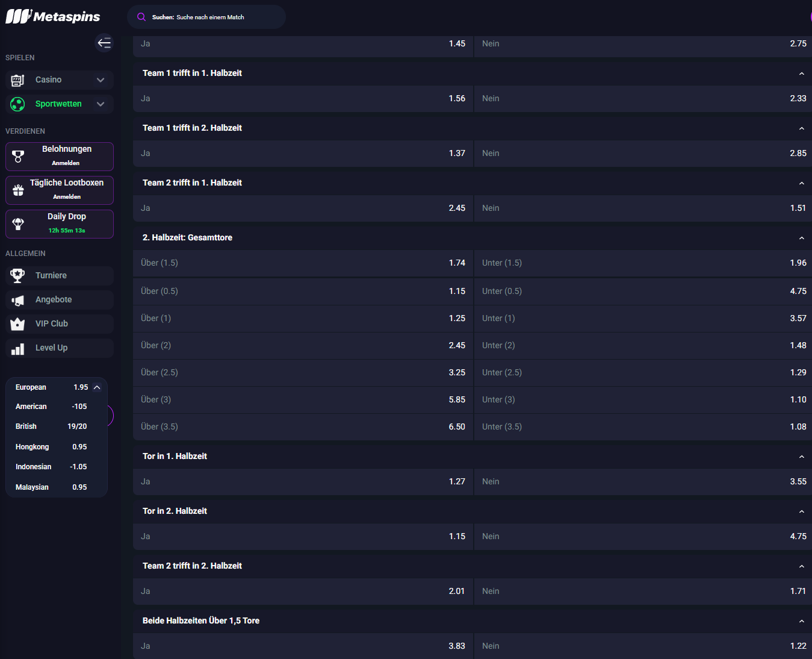Click the VIP Club crown icon

click(18, 324)
